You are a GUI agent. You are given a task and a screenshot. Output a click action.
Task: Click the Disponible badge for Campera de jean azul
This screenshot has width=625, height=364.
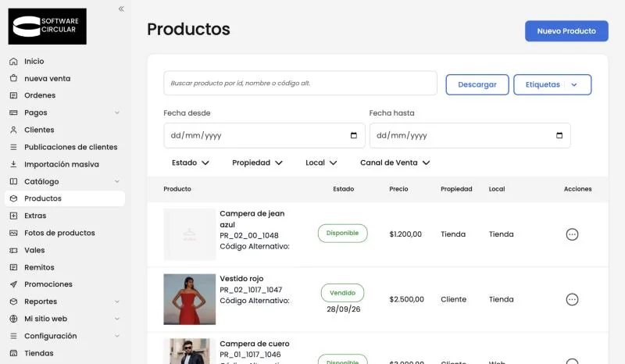coord(342,234)
